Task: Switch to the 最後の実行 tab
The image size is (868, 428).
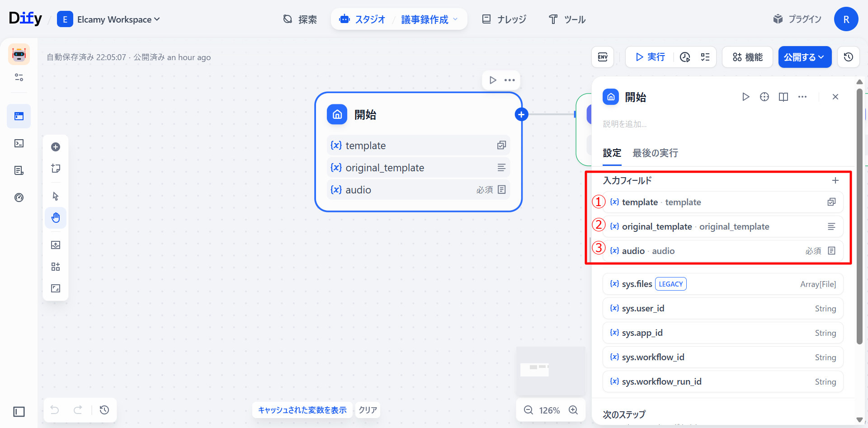Action: pyautogui.click(x=655, y=153)
